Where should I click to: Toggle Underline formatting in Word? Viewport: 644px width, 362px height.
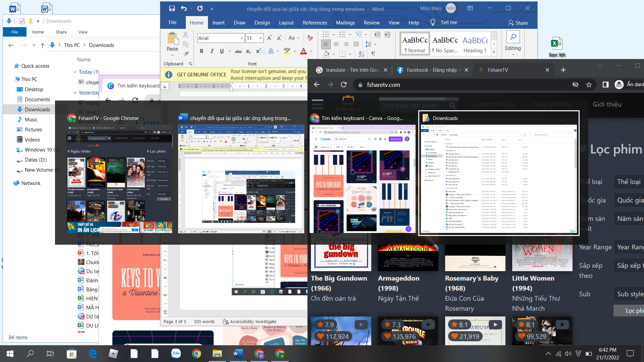coord(222,51)
